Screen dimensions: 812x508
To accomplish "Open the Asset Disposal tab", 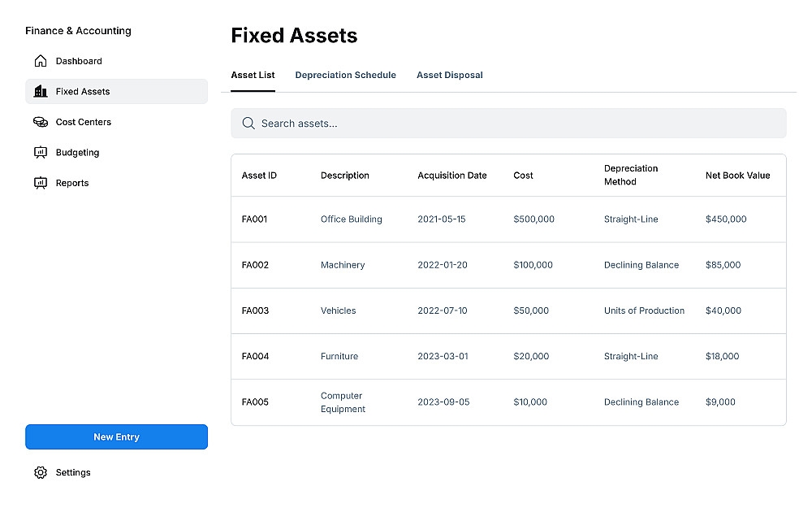I will pyautogui.click(x=450, y=75).
